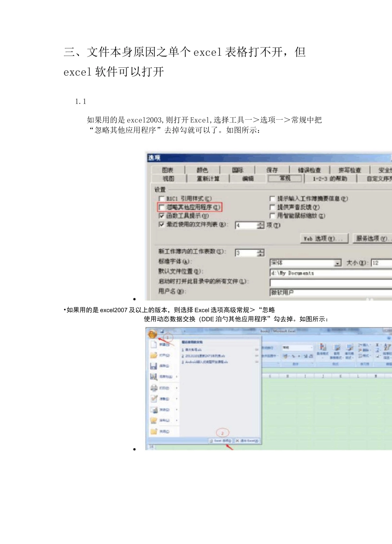
Task: Click the Close folder icon in Office menu
Action: 153,431
